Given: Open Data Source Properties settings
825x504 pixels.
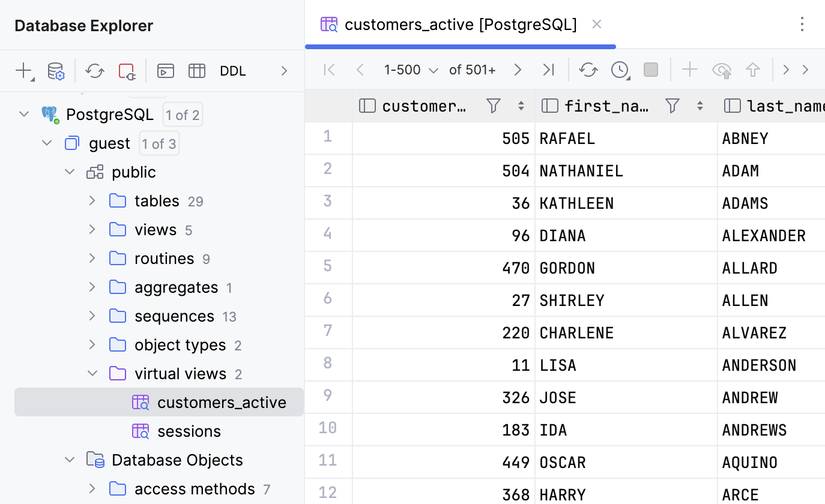Looking at the screenshot, I should tap(55, 71).
